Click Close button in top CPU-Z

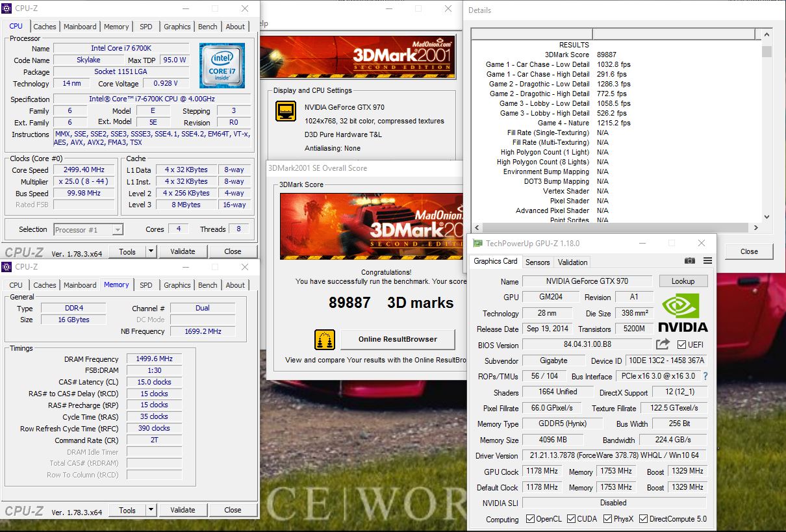233,251
